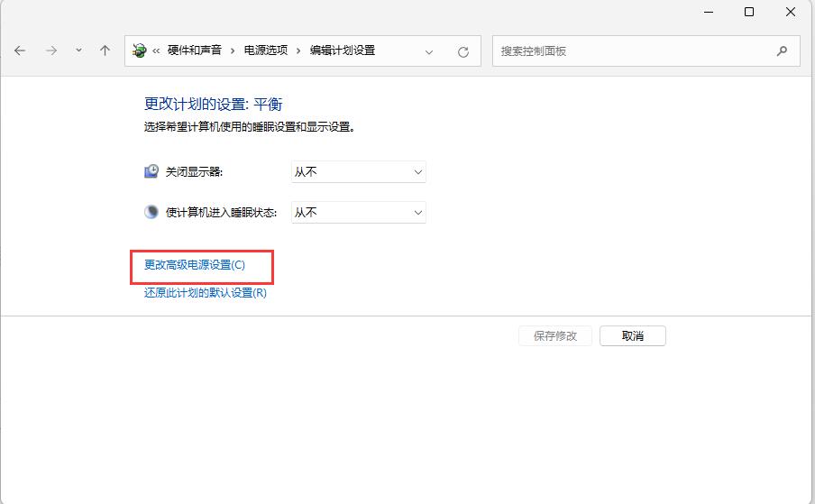The image size is (815, 504).
Task: Click 还原此计划的默认设置 link
Action: pos(206,292)
